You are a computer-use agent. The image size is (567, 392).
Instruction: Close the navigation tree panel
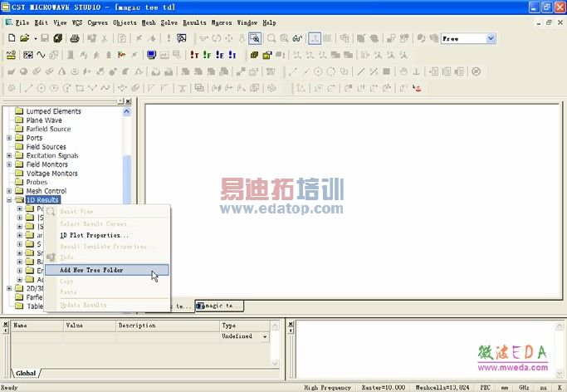tap(128, 101)
